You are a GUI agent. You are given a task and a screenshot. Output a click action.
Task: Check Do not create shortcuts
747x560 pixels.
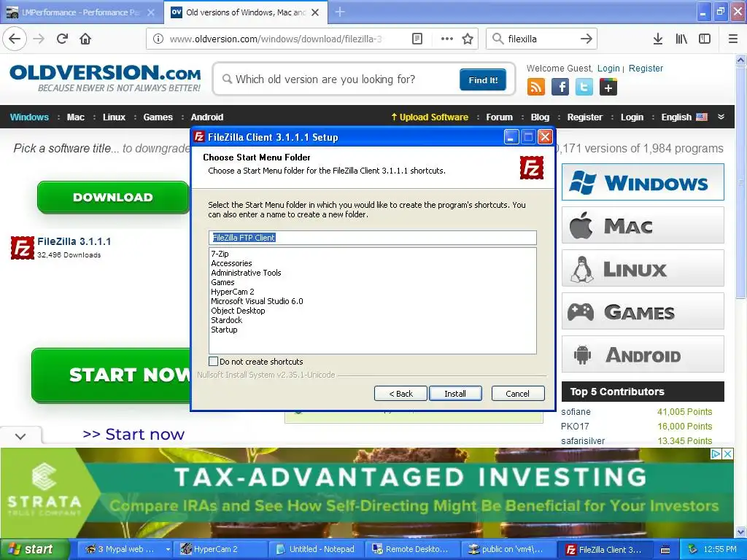(x=214, y=362)
